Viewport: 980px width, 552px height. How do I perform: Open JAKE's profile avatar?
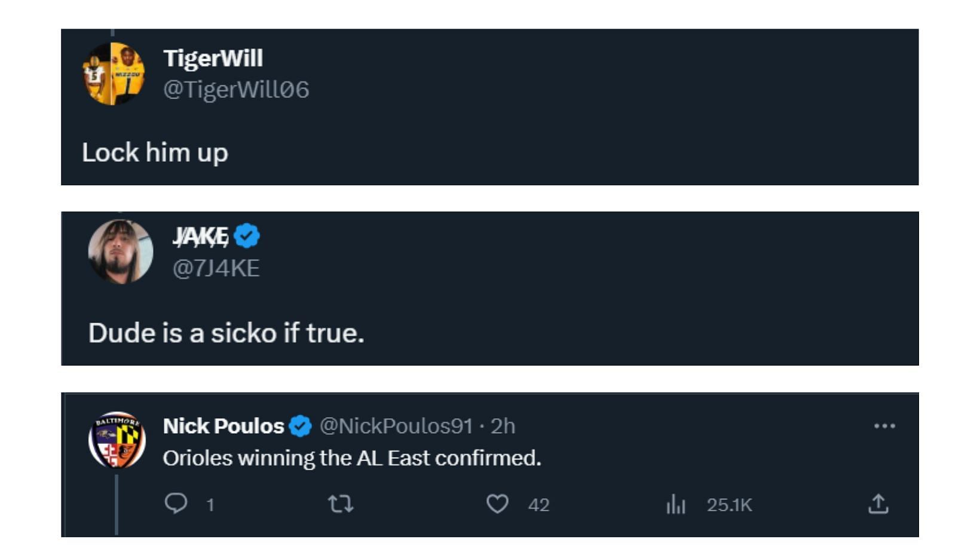pyautogui.click(x=121, y=252)
